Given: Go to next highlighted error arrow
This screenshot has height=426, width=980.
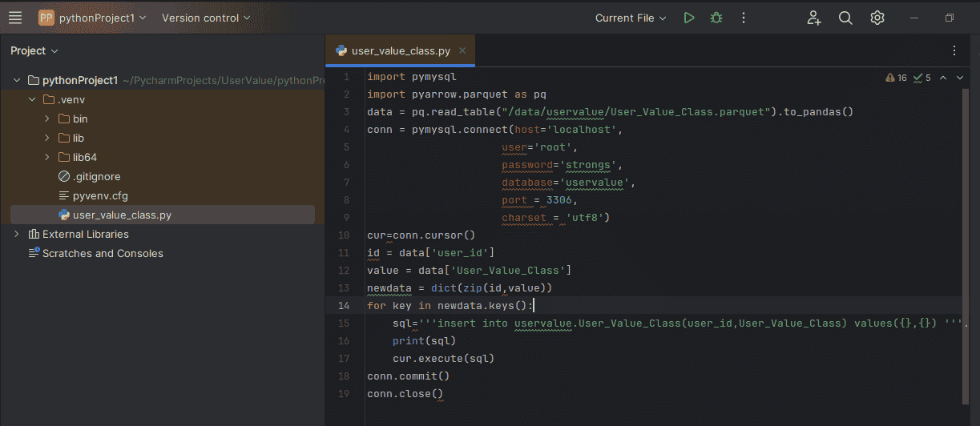Looking at the screenshot, I should [x=960, y=78].
